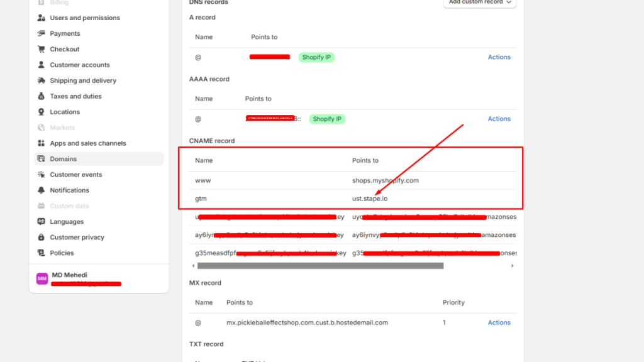
Task: Click the Customer privacy lock icon
Action: click(x=41, y=237)
